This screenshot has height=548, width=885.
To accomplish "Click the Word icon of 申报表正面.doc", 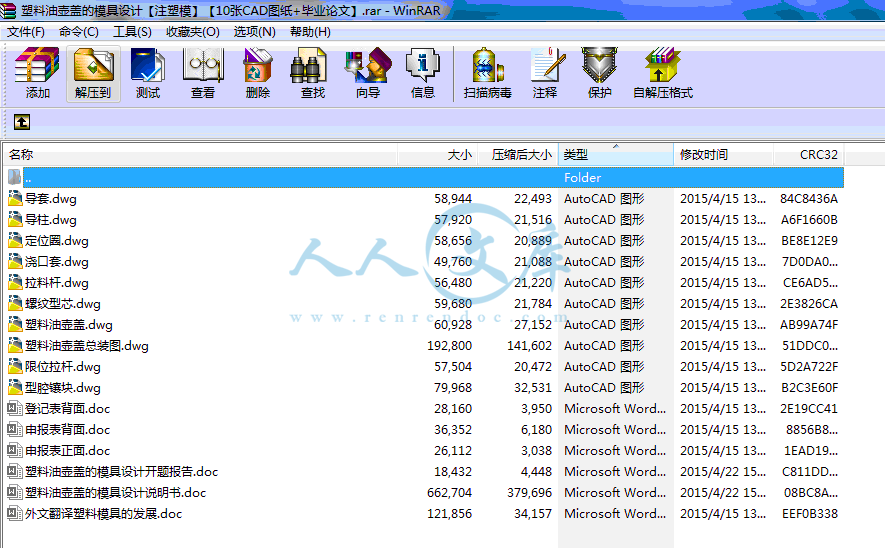I will pos(15,450).
